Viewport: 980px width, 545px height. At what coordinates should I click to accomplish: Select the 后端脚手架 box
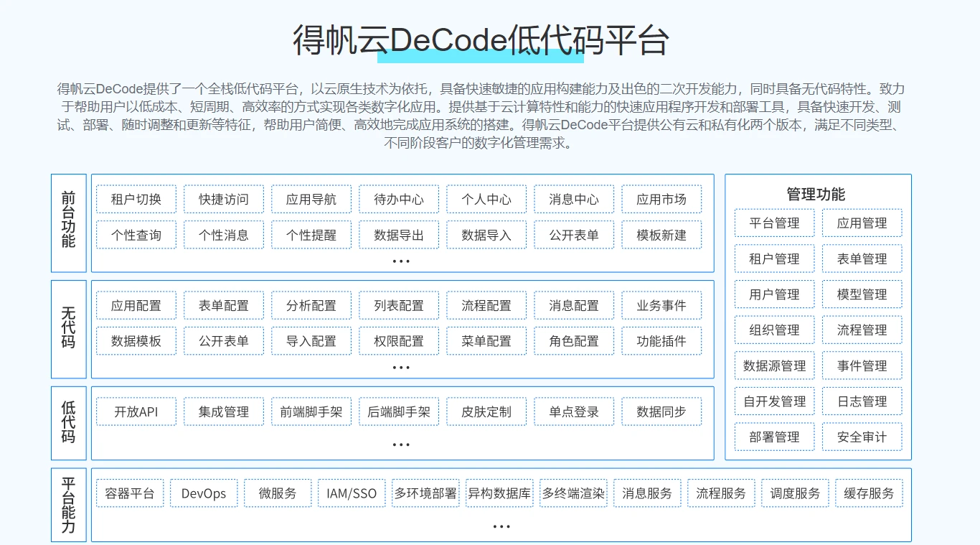click(x=399, y=412)
